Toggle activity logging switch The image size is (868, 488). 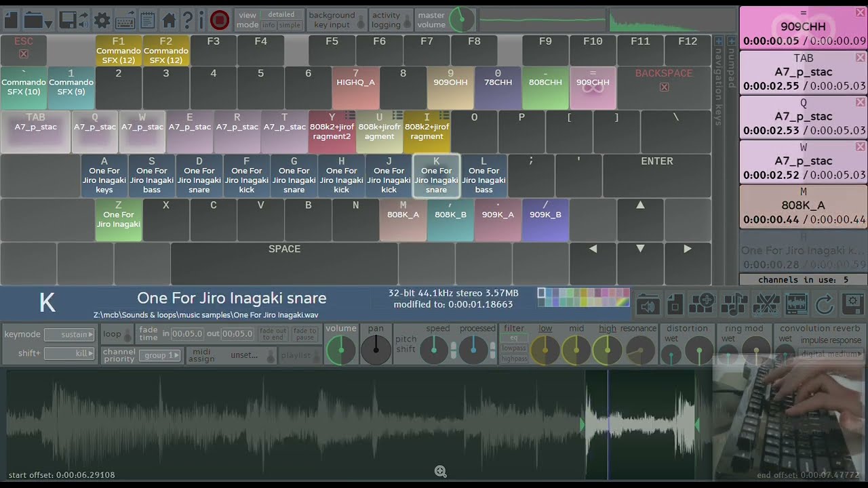point(408,23)
